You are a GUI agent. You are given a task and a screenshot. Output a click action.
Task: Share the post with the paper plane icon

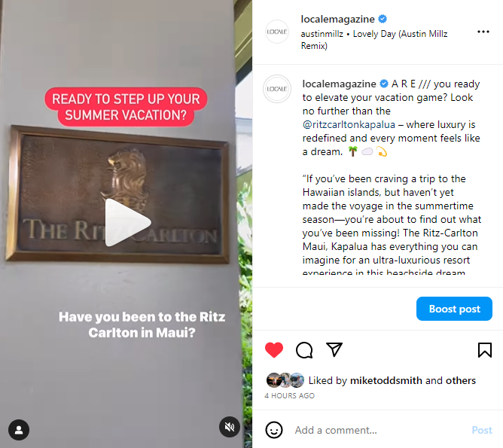(x=334, y=349)
